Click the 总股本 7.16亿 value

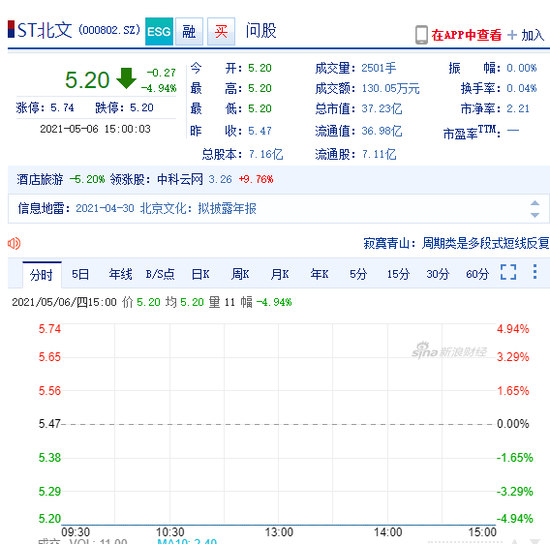266,154
